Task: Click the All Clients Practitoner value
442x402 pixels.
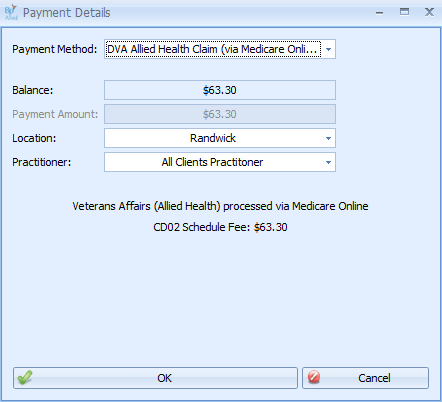Action: click(x=212, y=162)
